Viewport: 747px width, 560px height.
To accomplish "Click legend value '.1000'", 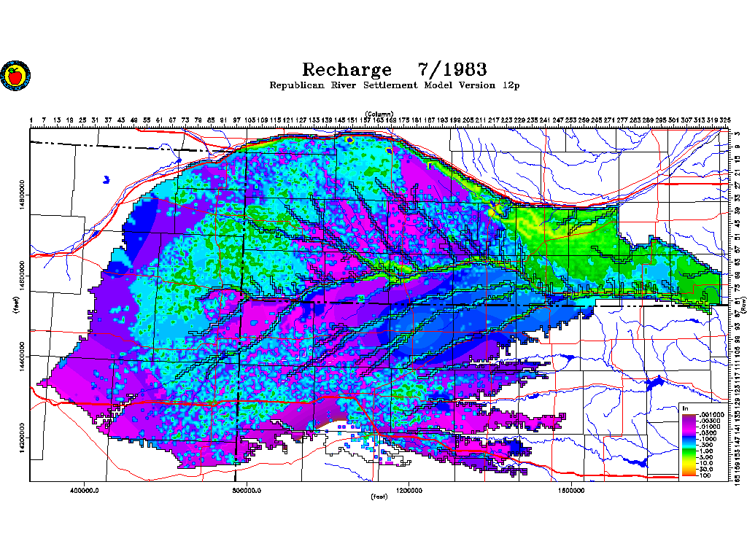I will 708,439.
